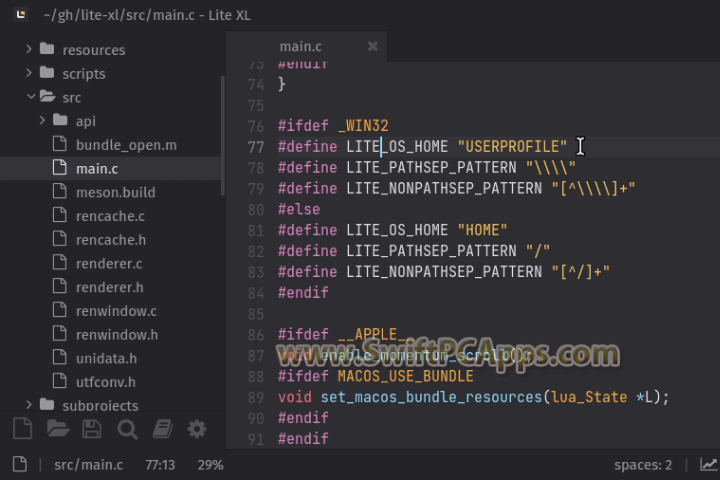Image resolution: width=720 pixels, height=480 pixels.
Task: Select the resources folder label
Action: coord(94,50)
